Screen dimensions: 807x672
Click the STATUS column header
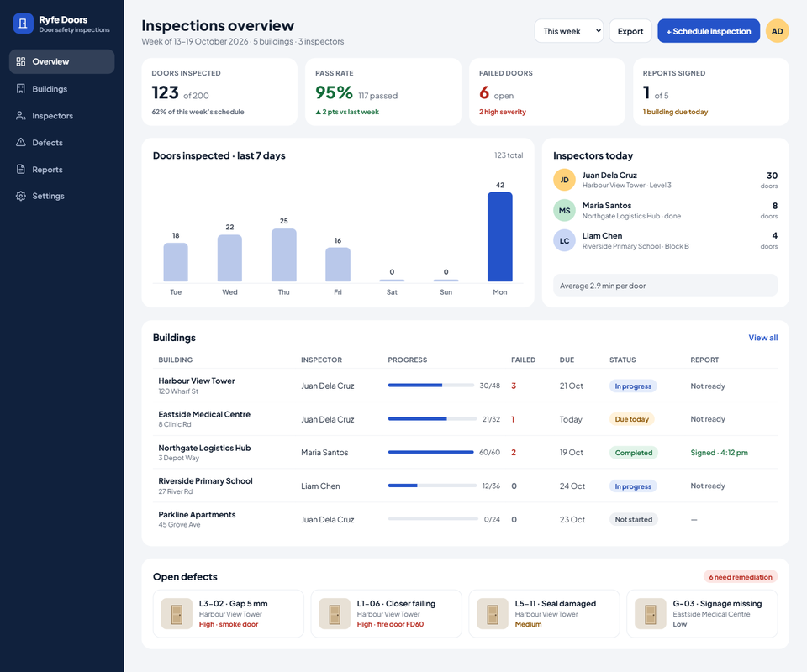[622, 360]
